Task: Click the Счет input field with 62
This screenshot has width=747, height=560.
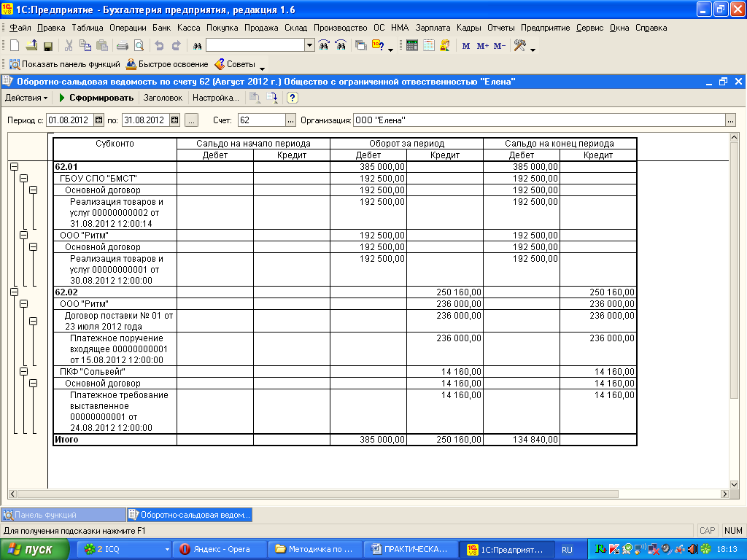Action: coord(262,120)
